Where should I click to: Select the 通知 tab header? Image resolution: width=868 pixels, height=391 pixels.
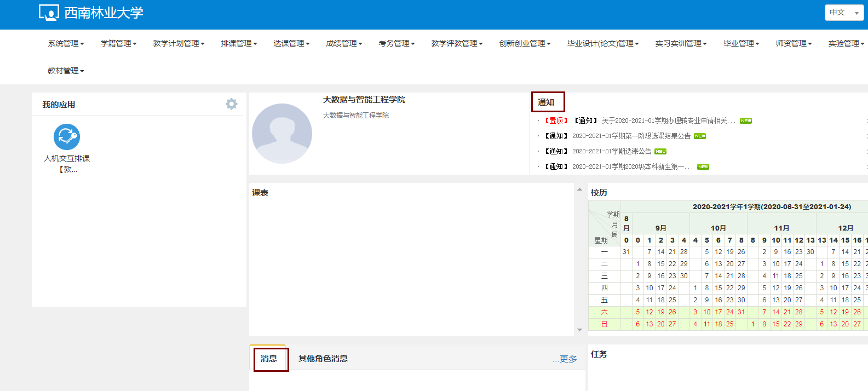click(x=546, y=102)
